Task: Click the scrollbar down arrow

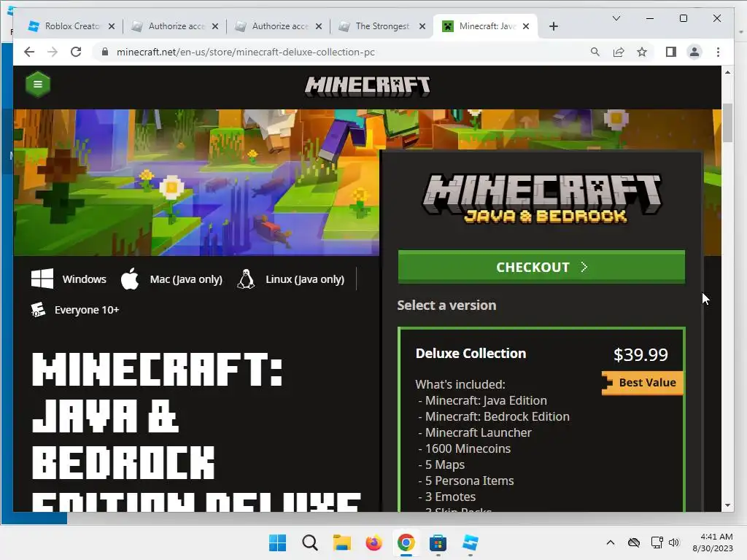Action: coord(727,505)
